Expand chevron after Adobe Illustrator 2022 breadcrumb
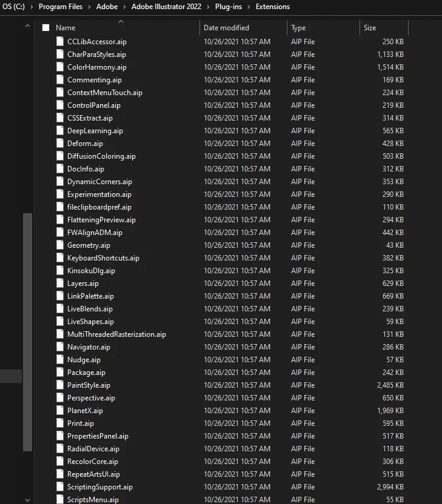Viewport: 442px width, 504px height. (208, 7)
